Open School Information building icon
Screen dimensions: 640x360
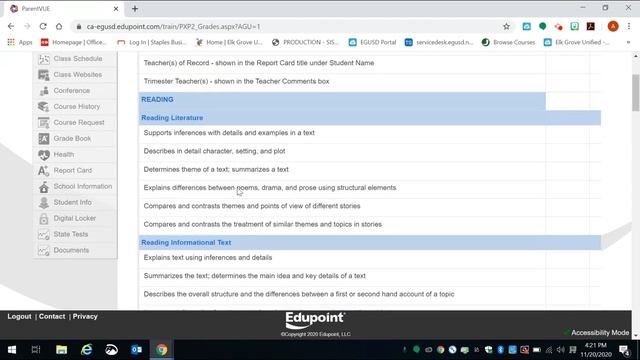[x=44, y=187]
